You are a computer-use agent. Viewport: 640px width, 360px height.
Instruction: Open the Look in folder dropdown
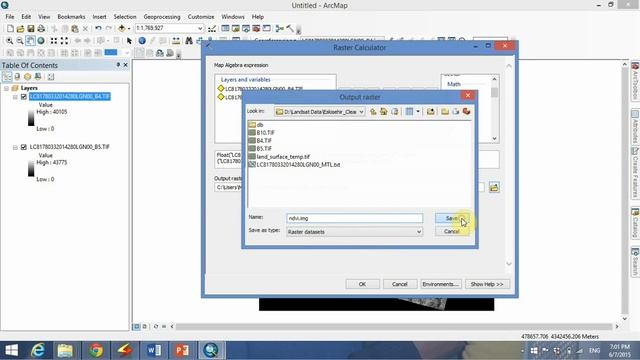[x=361, y=112]
